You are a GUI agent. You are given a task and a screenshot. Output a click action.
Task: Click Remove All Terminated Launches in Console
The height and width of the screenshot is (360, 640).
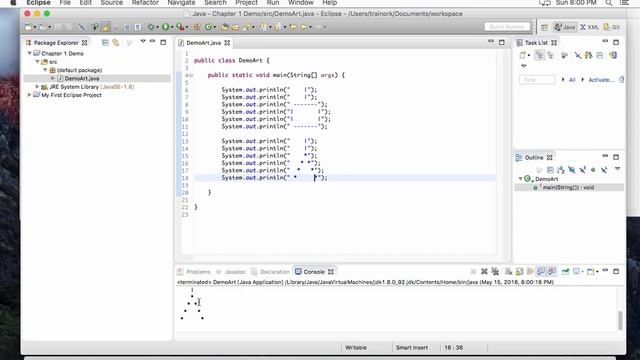[495, 271]
